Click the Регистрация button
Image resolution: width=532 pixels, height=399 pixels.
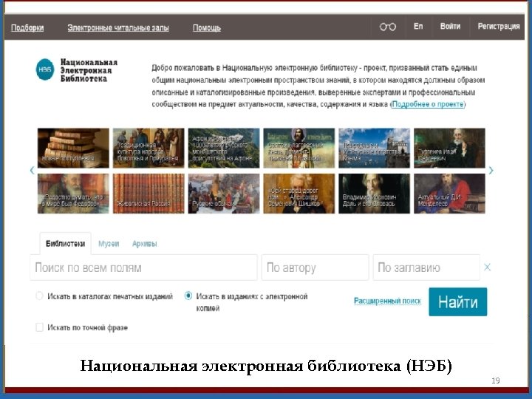(499, 27)
